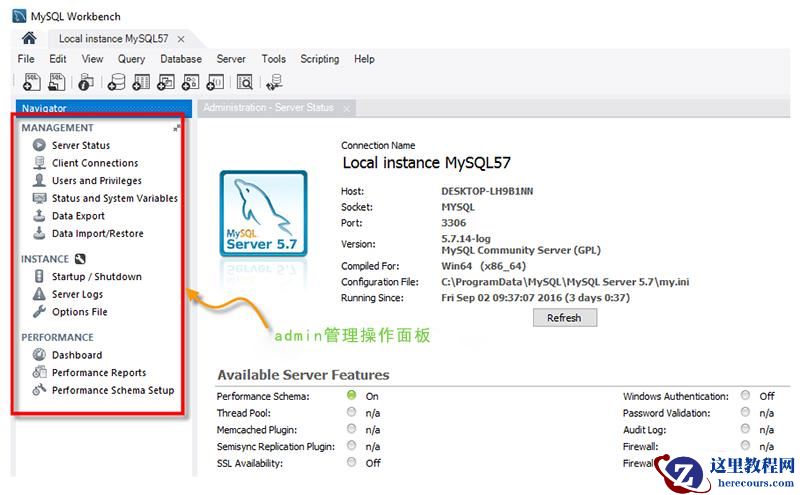Click the Home screen icon

coord(29,38)
